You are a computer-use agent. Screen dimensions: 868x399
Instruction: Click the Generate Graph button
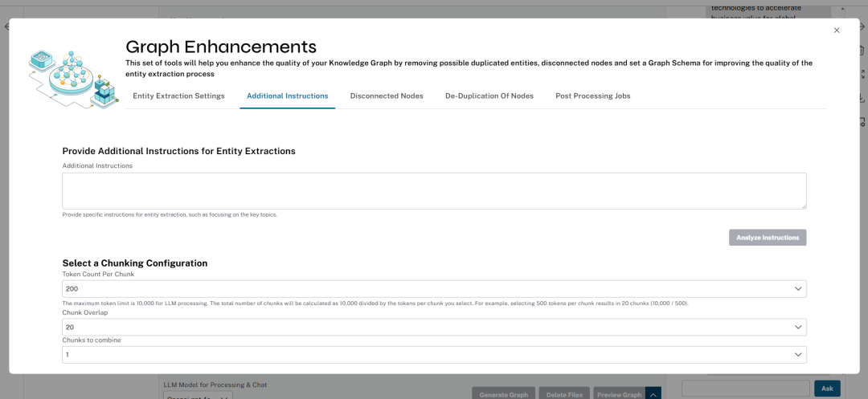click(504, 393)
